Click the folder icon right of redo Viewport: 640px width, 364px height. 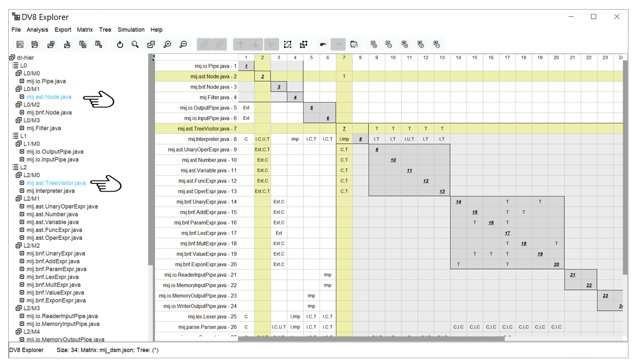point(354,44)
